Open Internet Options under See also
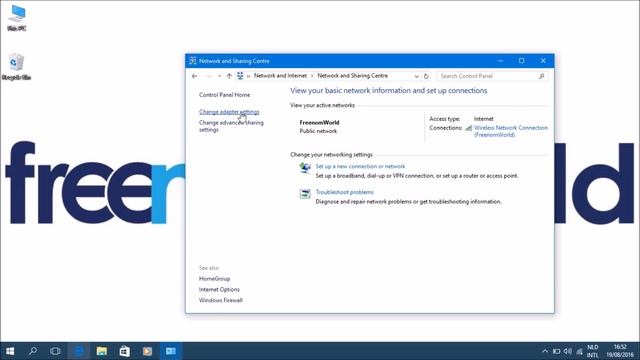This screenshot has height=360, width=640. coord(219,289)
